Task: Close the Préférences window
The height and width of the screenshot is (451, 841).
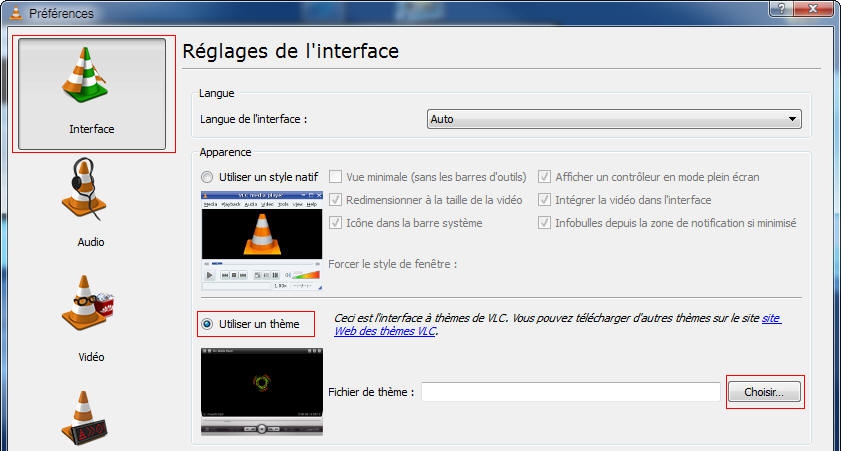Action: 813,9
